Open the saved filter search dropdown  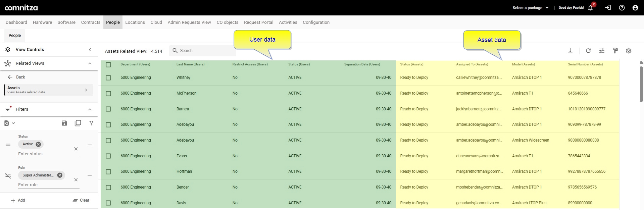tap(10, 123)
